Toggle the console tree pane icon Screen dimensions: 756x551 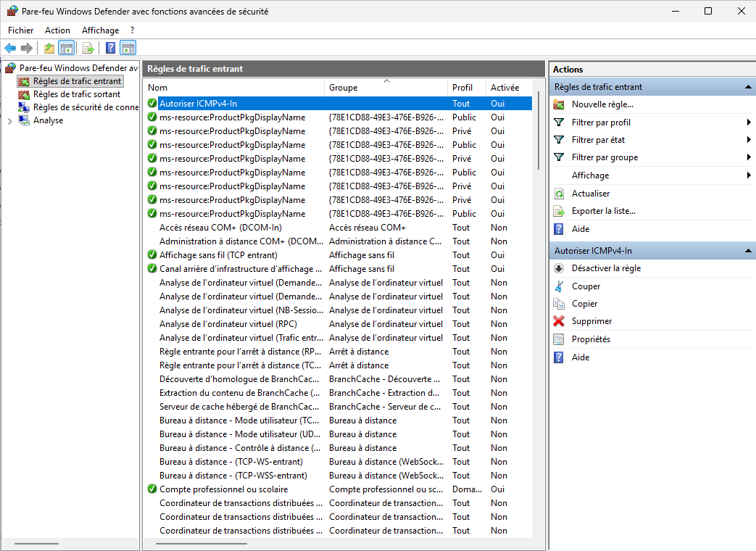tap(67, 48)
